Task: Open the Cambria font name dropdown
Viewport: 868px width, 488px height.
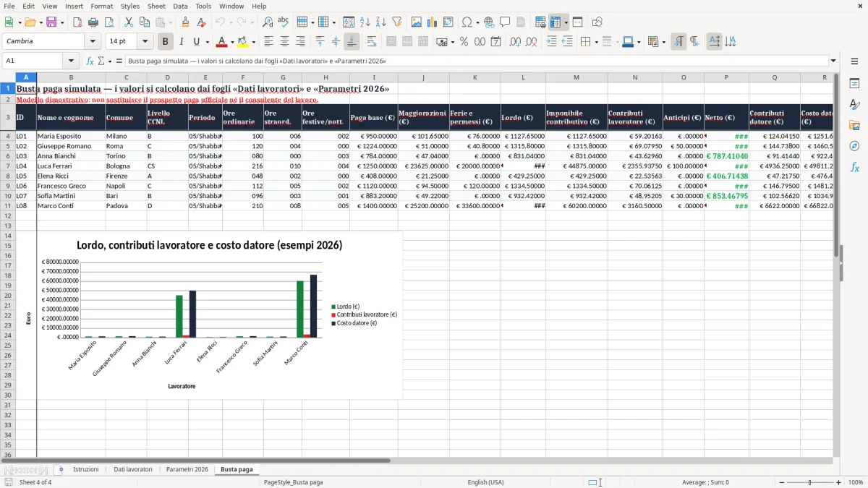Action: (x=94, y=42)
